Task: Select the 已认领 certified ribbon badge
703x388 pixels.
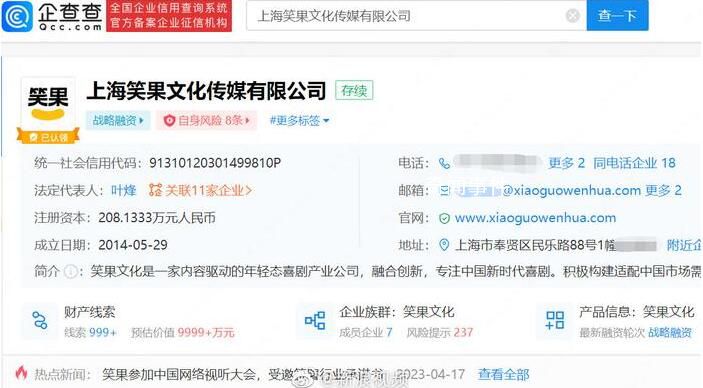Action: pos(48,137)
